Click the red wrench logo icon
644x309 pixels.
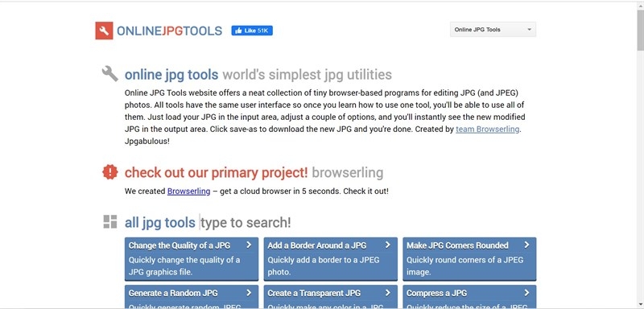click(104, 31)
